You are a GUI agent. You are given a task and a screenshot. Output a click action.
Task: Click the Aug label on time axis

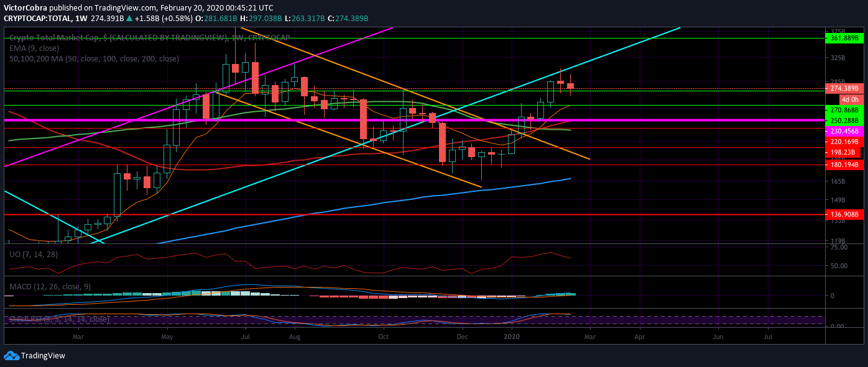(x=295, y=337)
